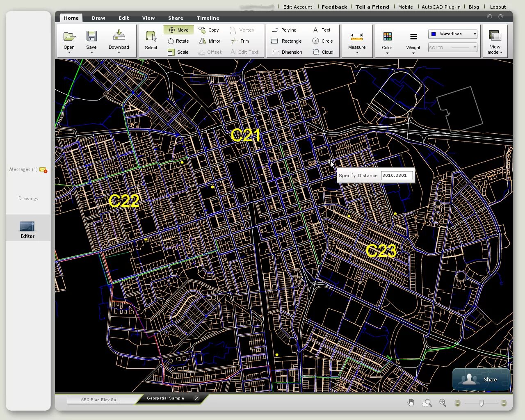
Task: Select the Text tool
Action: (322, 30)
